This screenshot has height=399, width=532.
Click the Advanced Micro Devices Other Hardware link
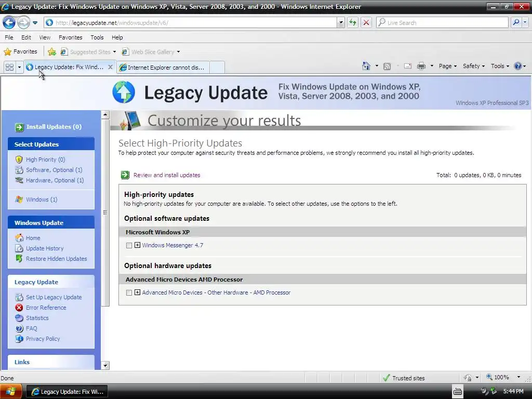(217, 292)
